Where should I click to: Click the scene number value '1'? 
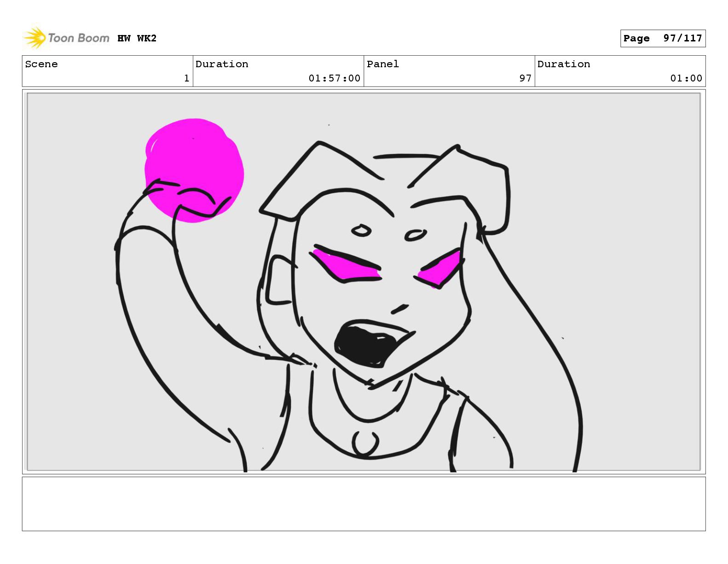pos(186,78)
